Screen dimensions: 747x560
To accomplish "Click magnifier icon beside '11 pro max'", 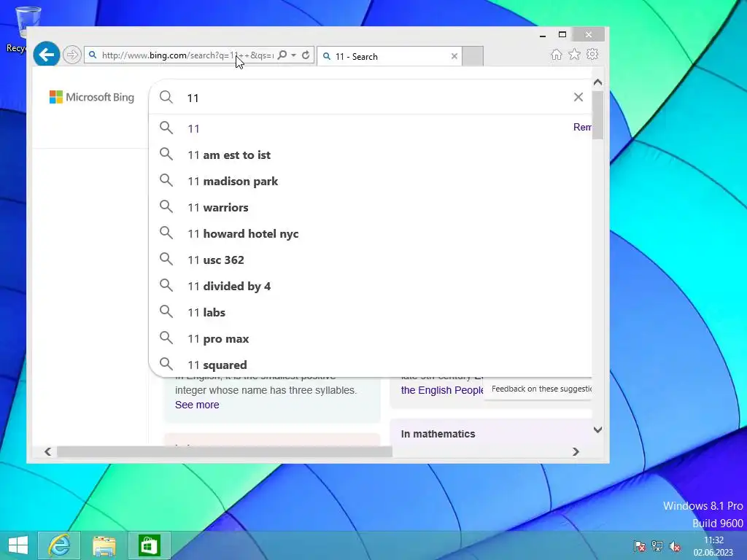I will tap(166, 338).
